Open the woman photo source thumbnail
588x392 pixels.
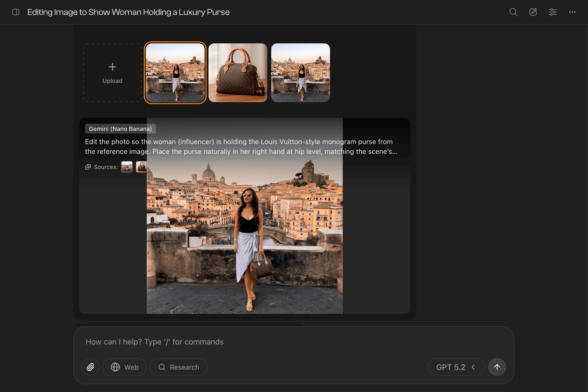127,167
